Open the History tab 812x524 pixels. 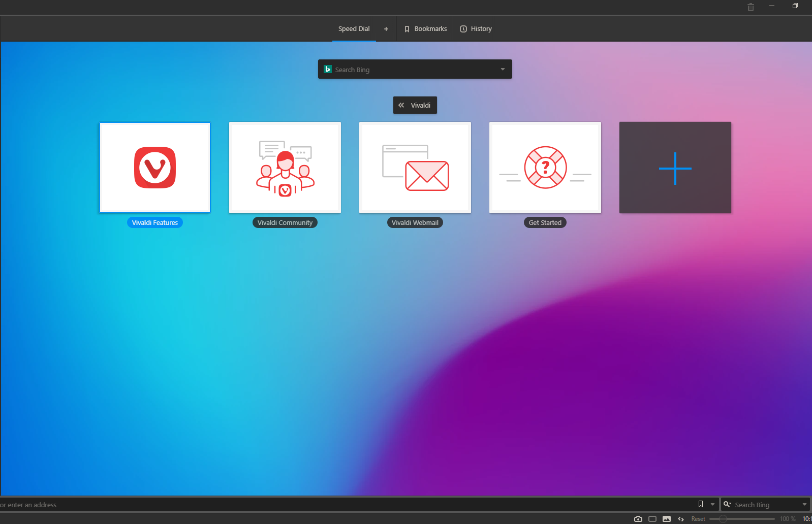[476, 29]
